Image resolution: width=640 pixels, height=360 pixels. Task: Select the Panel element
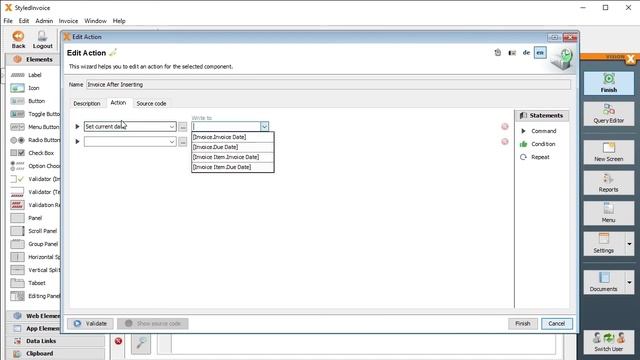[27, 218]
